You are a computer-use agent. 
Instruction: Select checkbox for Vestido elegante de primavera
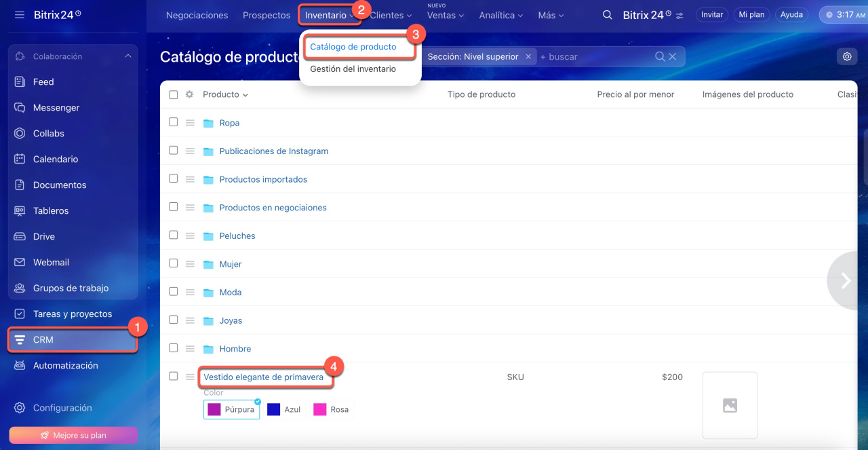pyautogui.click(x=174, y=376)
